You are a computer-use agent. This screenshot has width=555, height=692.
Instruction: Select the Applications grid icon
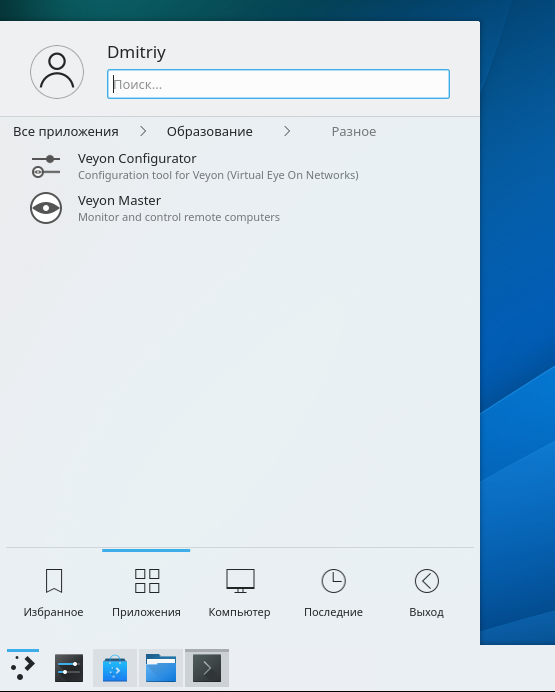(x=147, y=580)
